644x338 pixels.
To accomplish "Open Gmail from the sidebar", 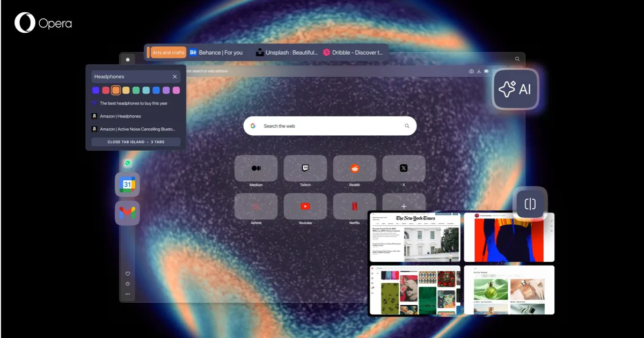I will [x=127, y=213].
